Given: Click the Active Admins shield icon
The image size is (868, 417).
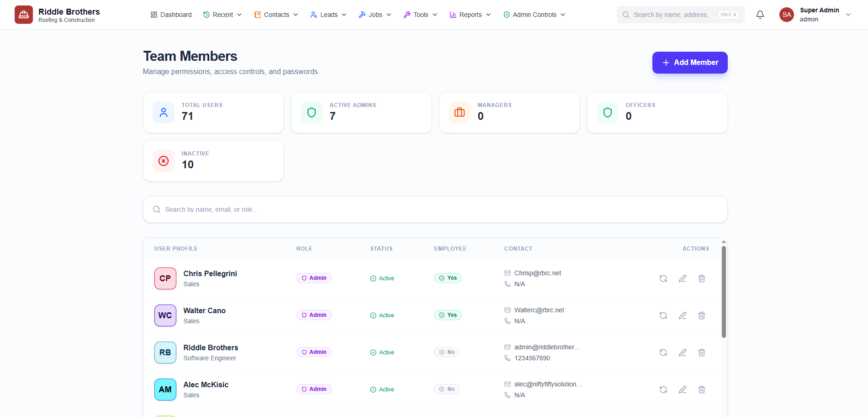Looking at the screenshot, I should (x=311, y=112).
